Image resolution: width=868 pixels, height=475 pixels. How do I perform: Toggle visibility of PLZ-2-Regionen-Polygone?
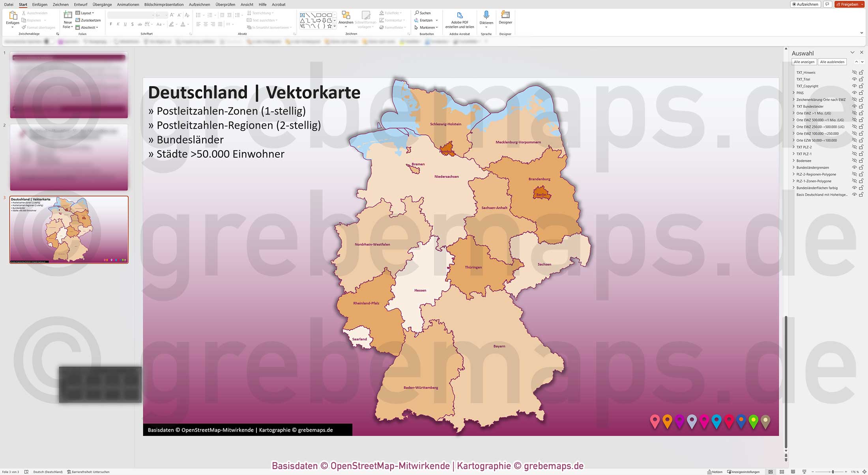tap(855, 174)
